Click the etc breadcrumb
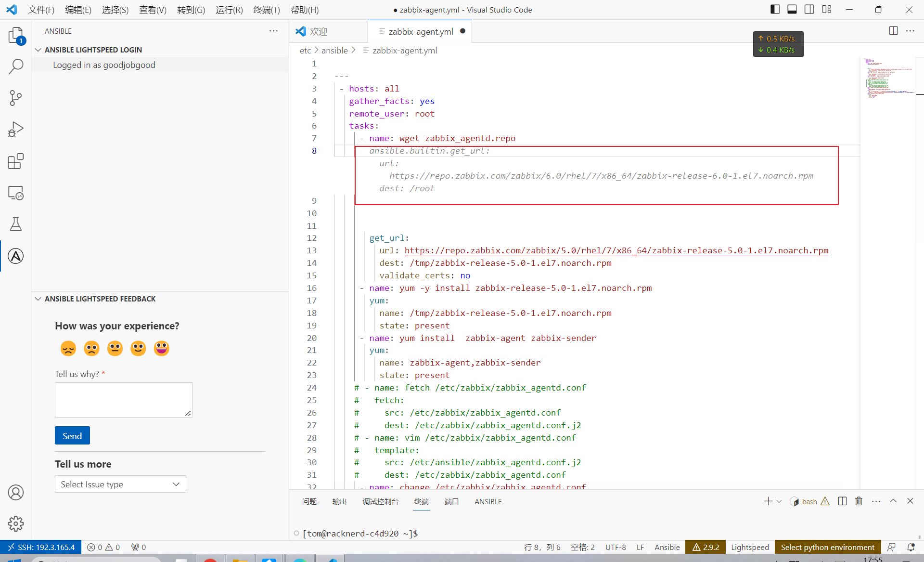 tap(305, 50)
